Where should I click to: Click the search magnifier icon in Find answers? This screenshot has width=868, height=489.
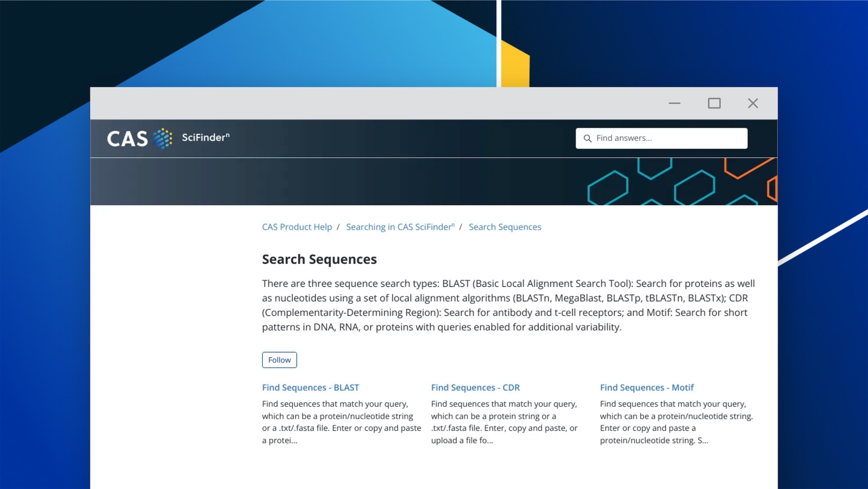(x=587, y=139)
